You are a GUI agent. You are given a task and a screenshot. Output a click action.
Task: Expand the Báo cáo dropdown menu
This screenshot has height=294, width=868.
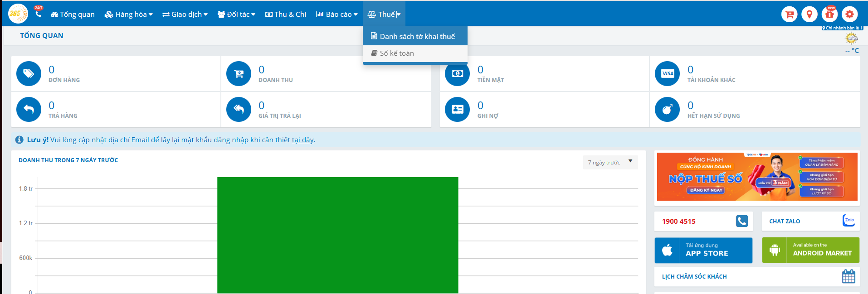point(336,14)
